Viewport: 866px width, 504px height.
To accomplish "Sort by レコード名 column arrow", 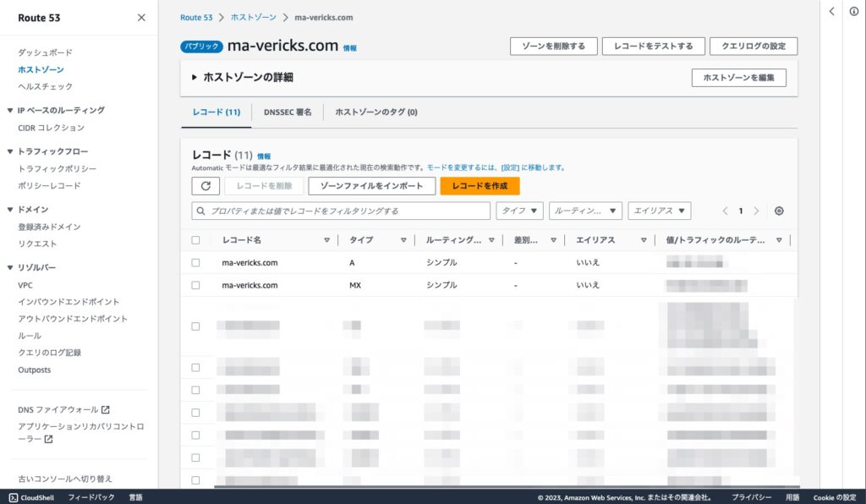I will [x=326, y=240].
